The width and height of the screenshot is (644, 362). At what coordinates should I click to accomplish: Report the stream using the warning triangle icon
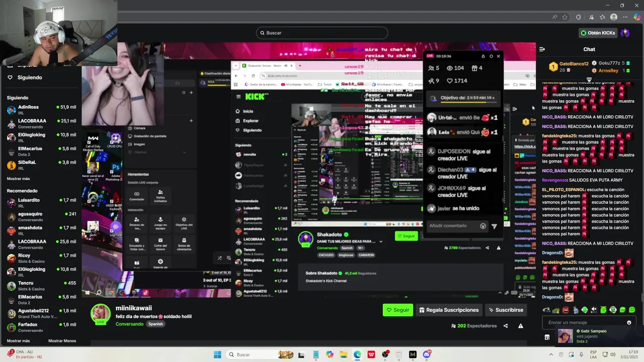point(521,326)
